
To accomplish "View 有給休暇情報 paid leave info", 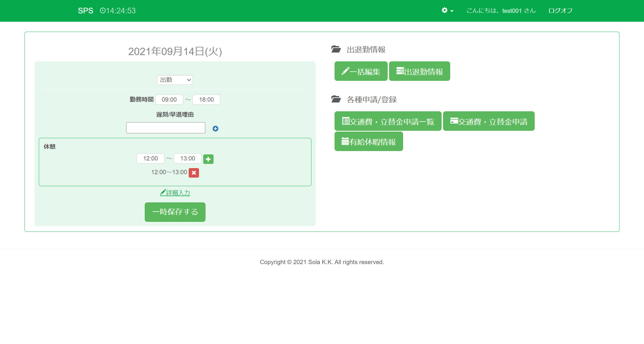I will (x=369, y=141).
